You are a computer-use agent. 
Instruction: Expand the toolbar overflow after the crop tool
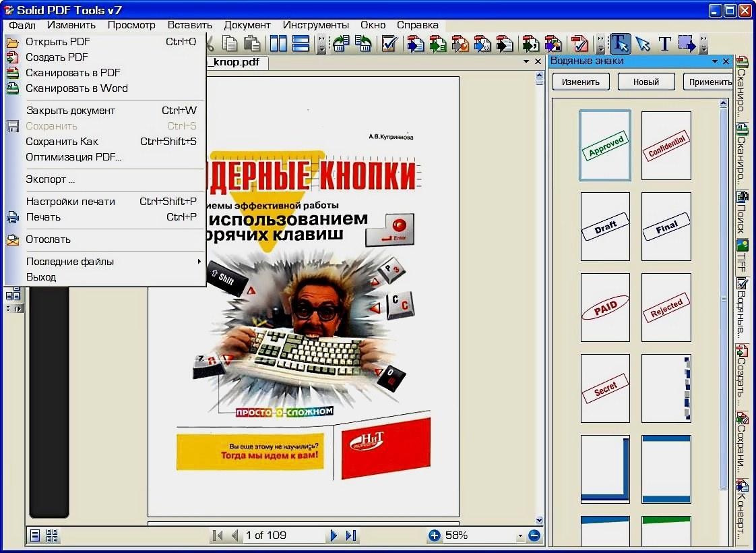(704, 44)
